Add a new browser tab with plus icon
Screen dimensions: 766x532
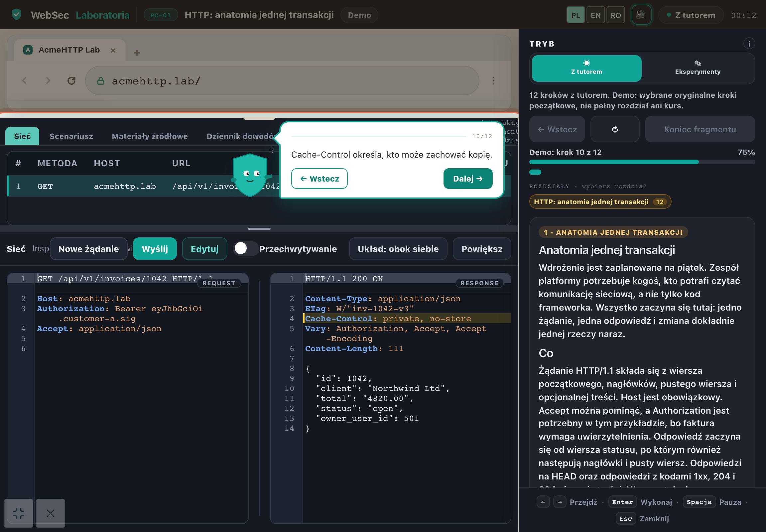tap(137, 53)
